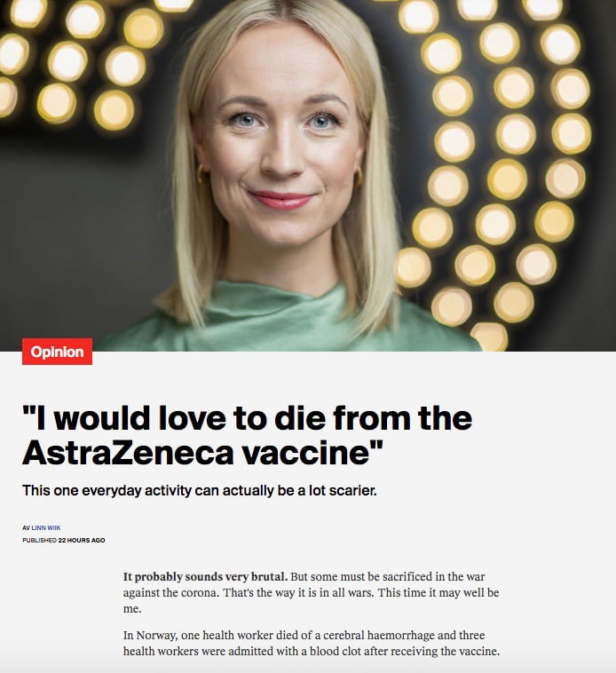The height and width of the screenshot is (673, 616).
Task: Click the red Opinion category label
Action: [x=57, y=352]
